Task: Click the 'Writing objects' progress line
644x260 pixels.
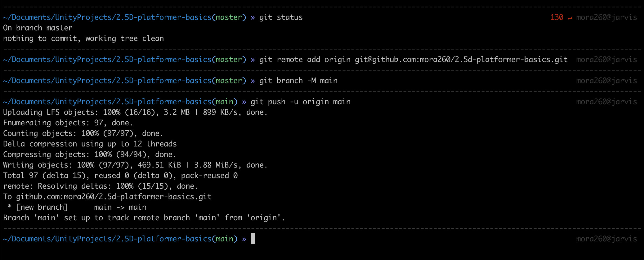Action: [135, 165]
